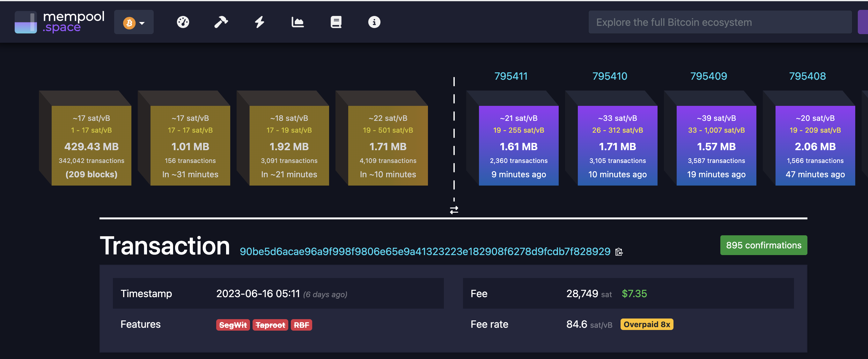This screenshot has height=359, width=868.
Task: Open the dashboard gauge icon
Action: tap(183, 22)
